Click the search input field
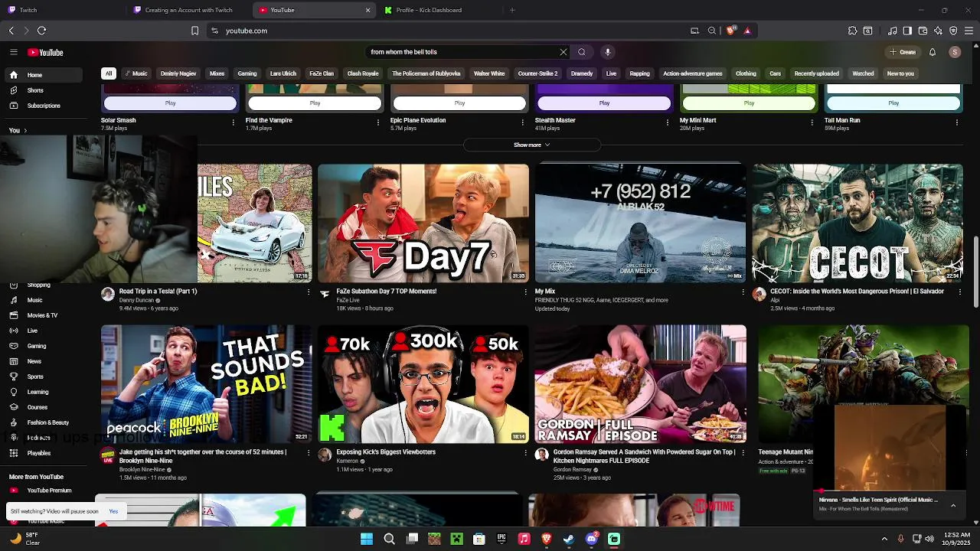Screen dimensions: 980x551 pyautogui.click(x=463, y=52)
